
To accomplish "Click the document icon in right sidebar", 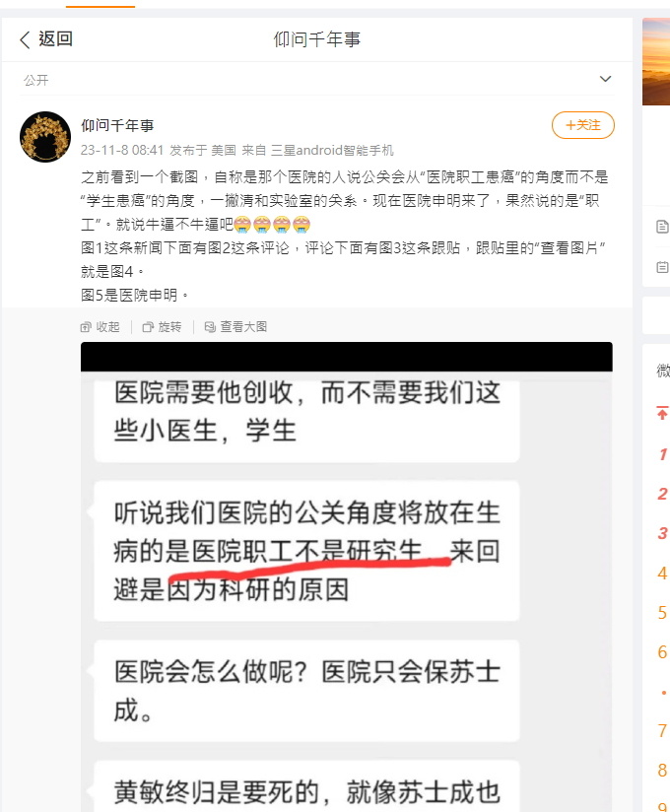I will (662, 227).
